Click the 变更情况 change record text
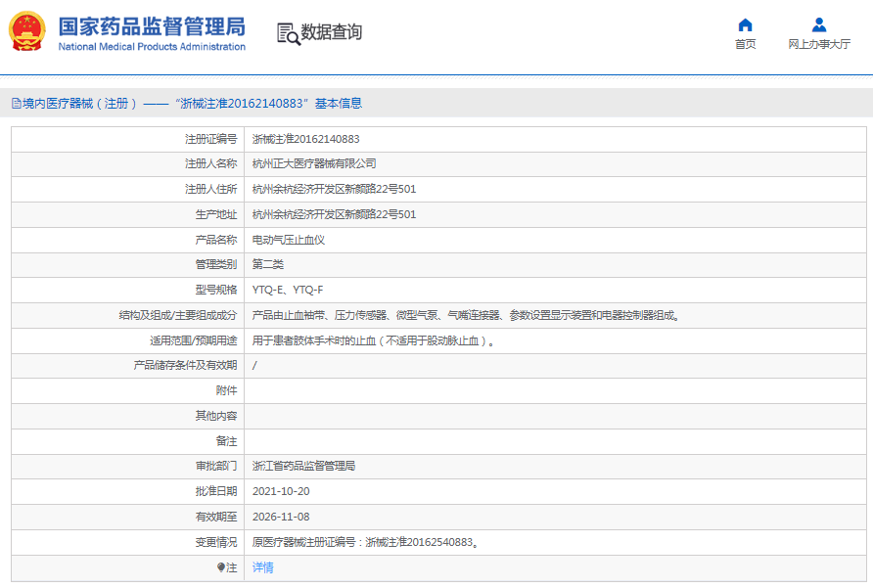The height and width of the screenshot is (588, 873). 365,542
